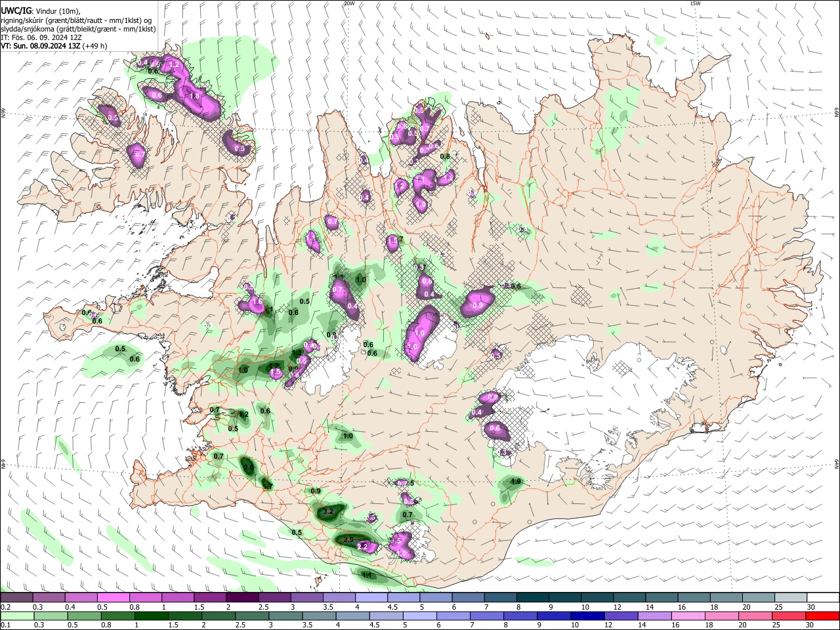Click the pale green 0.1 swatch in the rain scale

(16, 616)
